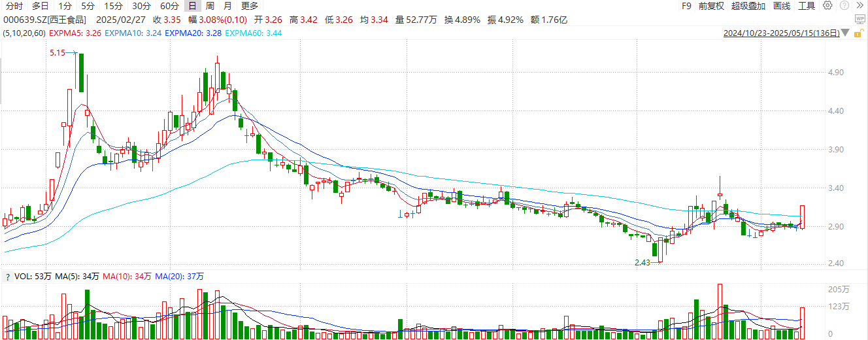Click the 画线 drawing tools button
This screenshot has width=868, height=340.
point(782,6)
